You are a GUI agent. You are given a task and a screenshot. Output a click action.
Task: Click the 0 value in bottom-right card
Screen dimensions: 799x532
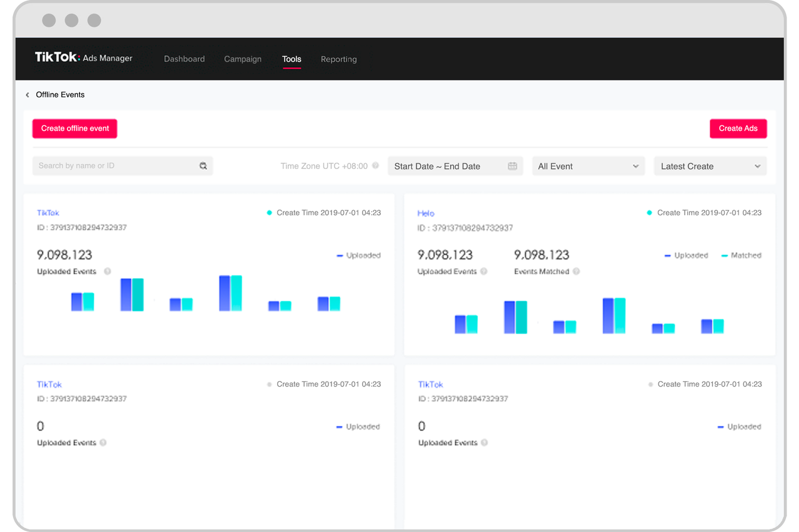422,426
